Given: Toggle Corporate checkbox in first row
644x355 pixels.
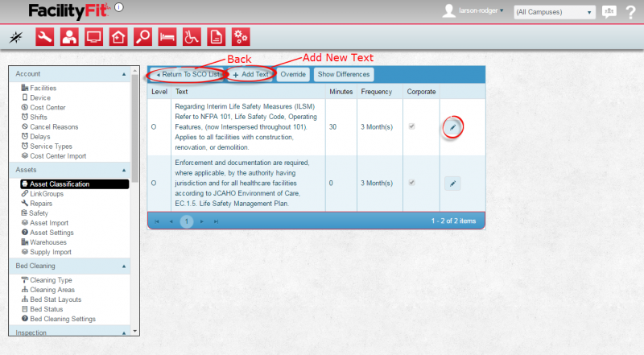Looking at the screenshot, I should [x=413, y=127].
